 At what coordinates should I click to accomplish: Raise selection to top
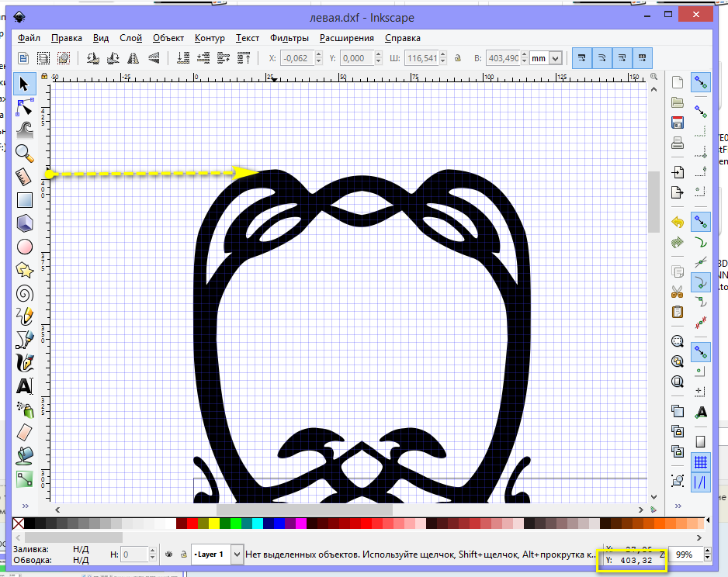[x=244, y=58]
